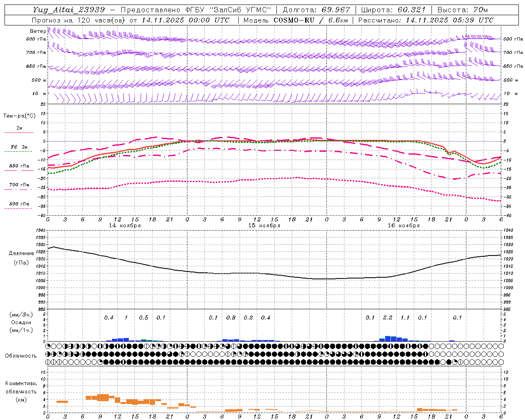
Task: Click the Ветер label of wind panel
Action: pos(38,31)
